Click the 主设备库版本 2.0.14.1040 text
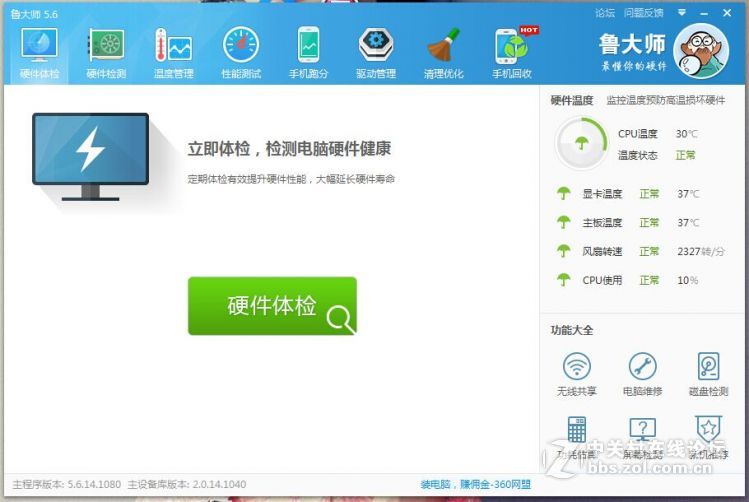 187,484
